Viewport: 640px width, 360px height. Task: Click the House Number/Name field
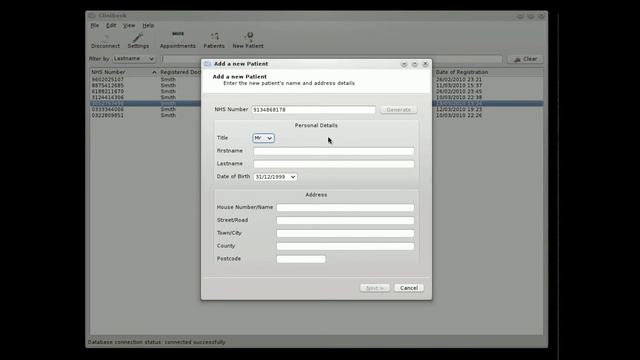pyautogui.click(x=345, y=208)
